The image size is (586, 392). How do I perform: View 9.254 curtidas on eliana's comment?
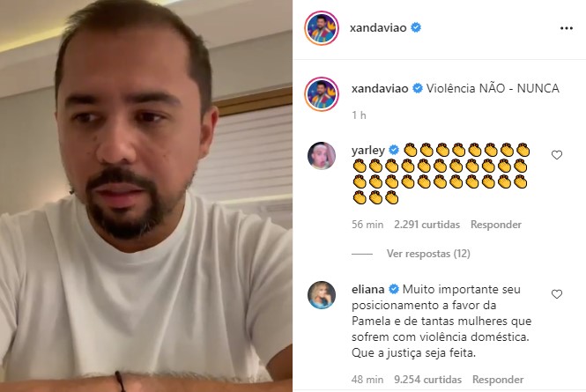pos(428,380)
